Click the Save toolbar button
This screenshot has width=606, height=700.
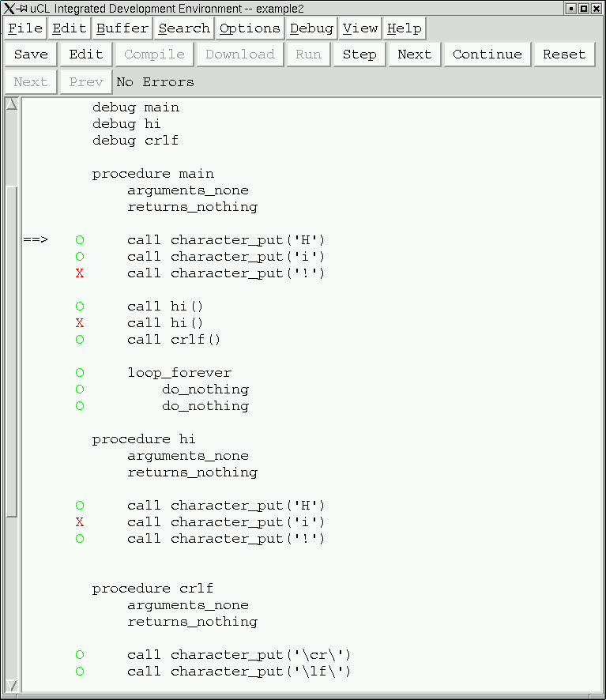[31, 55]
